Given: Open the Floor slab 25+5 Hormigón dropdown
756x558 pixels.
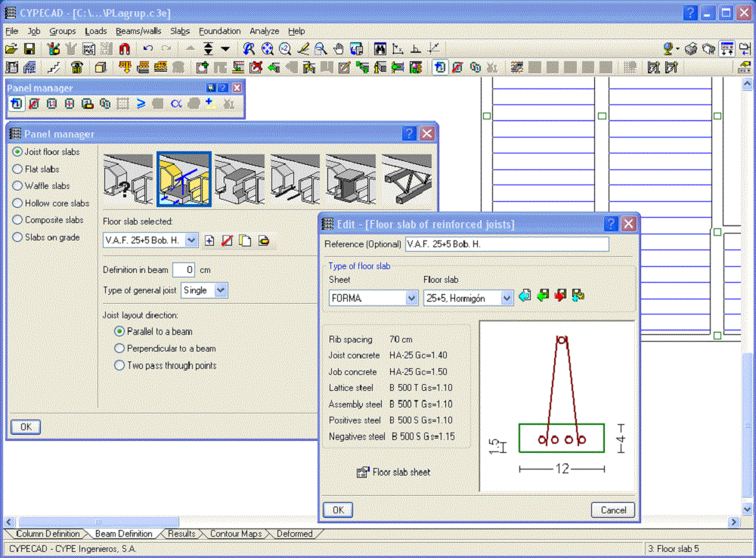Looking at the screenshot, I should pyautogui.click(x=507, y=299).
